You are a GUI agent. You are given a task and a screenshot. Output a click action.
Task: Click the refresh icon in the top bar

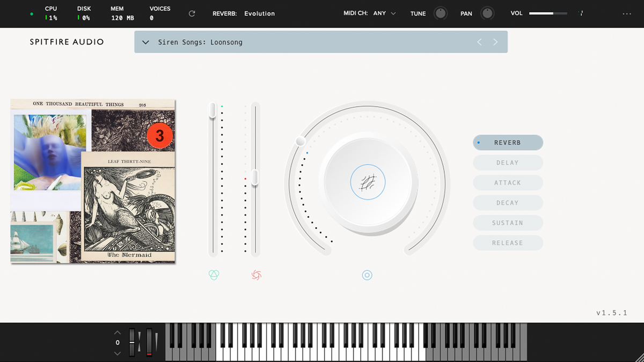[192, 13]
